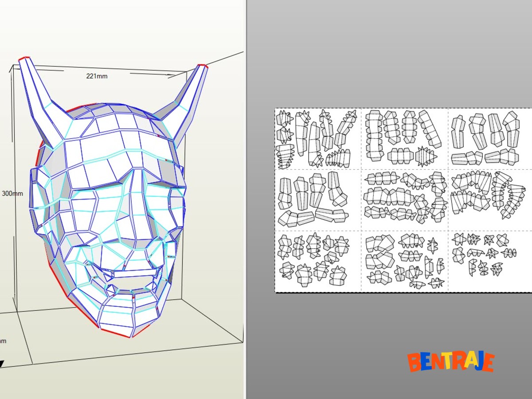Click the 221mm width dimension label
The image size is (532, 399).
tap(97, 76)
